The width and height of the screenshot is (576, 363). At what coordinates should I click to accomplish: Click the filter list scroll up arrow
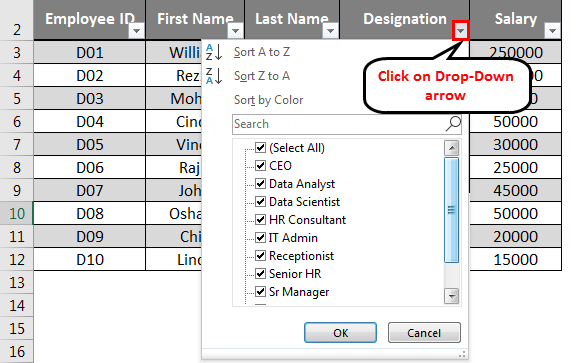coord(451,148)
